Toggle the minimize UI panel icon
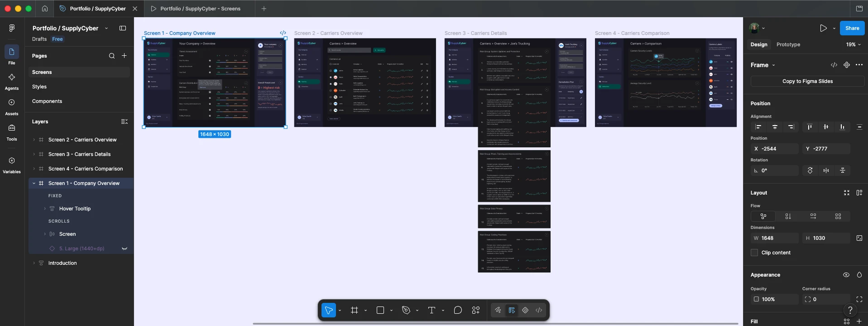 122,28
